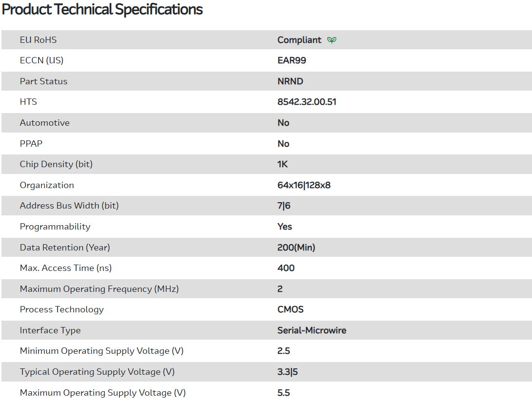Click the PPAP row label
The image size is (532, 403).
pyautogui.click(x=31, y=144)
